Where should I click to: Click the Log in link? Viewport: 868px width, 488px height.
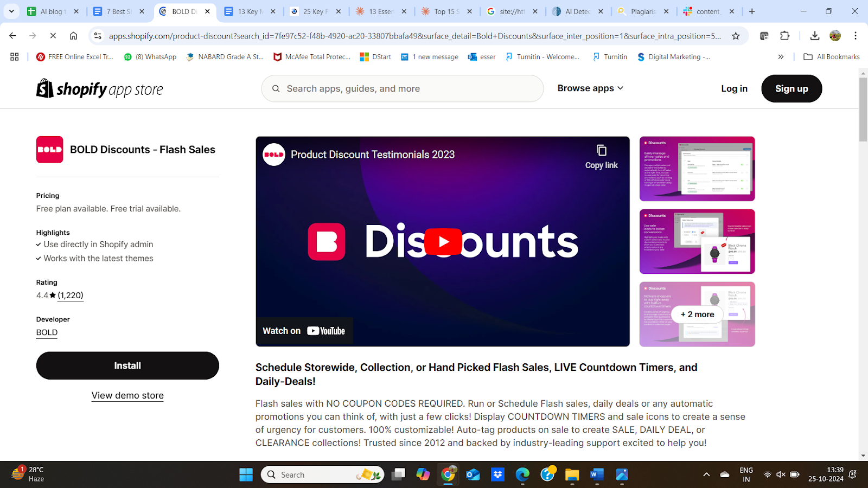click(734, 88)
